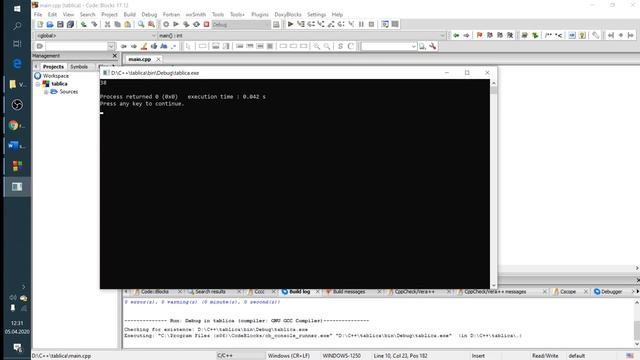
Task: Close the Management panel
Action: tap(114, 56)
